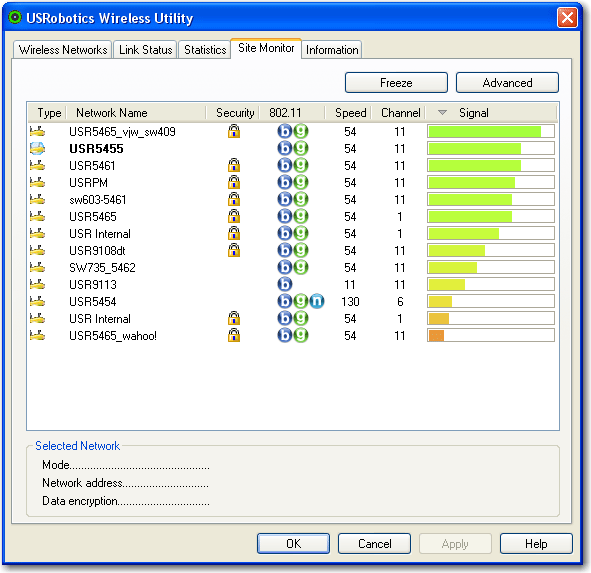The height and width of the screenshot is (573, 591).
Task: Select the USRPM network name
Action: pos(88,182)
